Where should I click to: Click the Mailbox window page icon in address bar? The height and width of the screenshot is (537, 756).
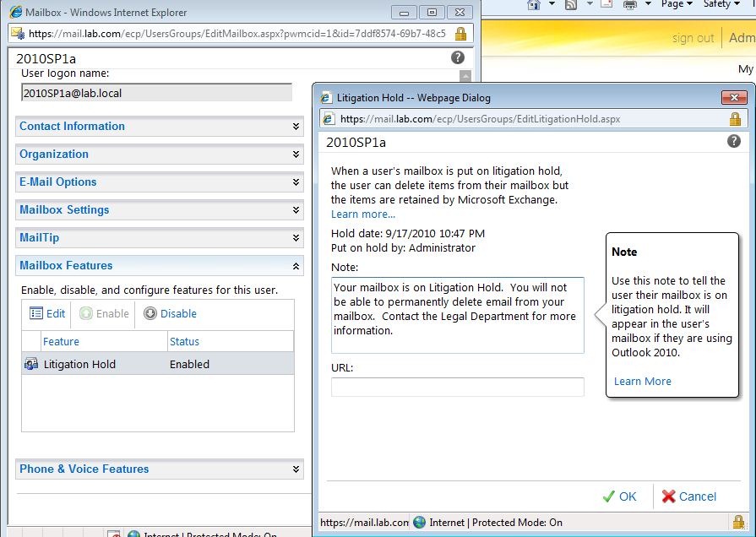coord(18,33)
